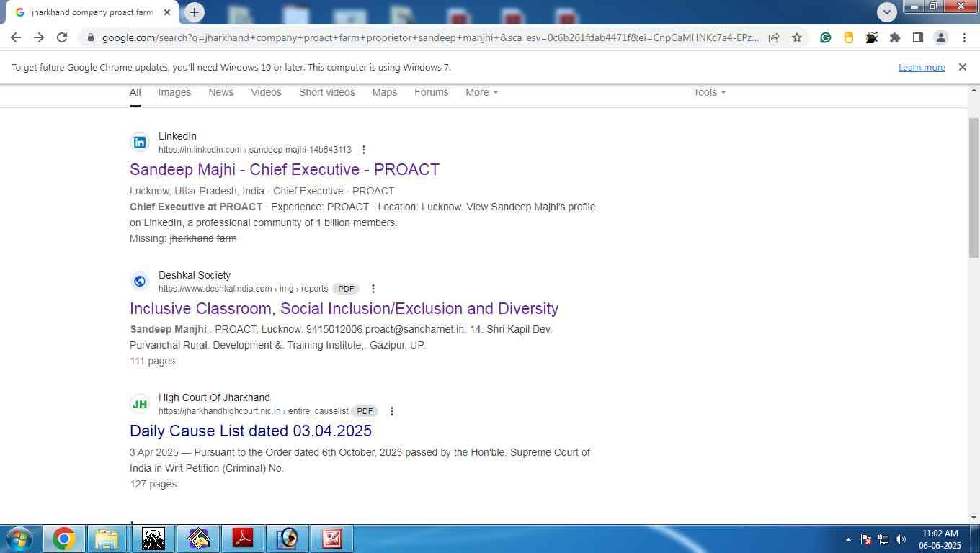The height and width of the screenshot is (553, 980).
Task: Open more options for High Court result
Action: (x=392, y=411)
